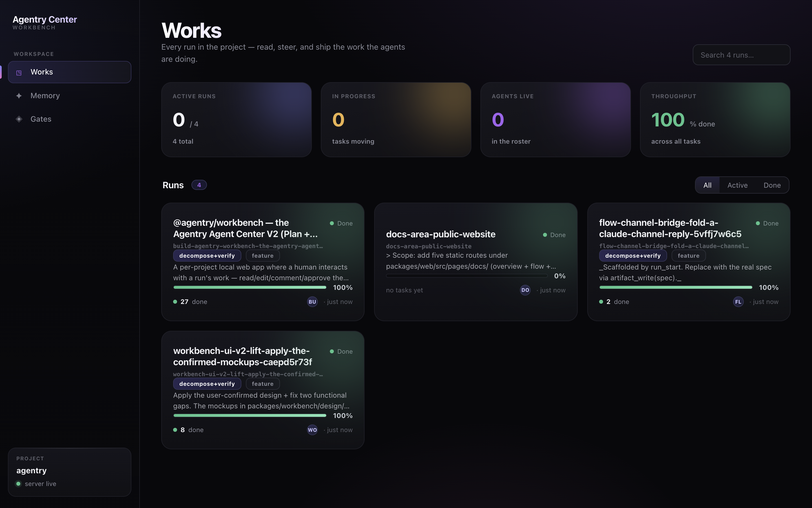812x508 pixels.
Task: Click decompose+verify tag on workbench-ui-v2 card
Action: 207,384
